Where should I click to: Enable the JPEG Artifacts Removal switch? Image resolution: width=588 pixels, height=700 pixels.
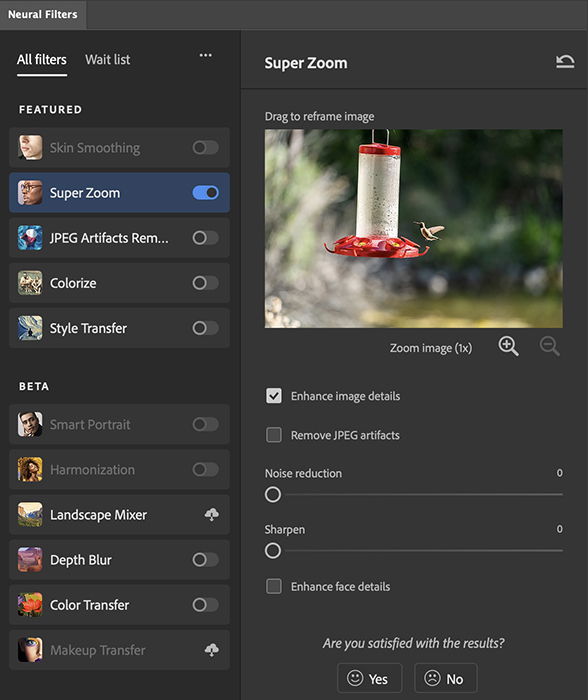pyautogui.click(x=205, y=238)
